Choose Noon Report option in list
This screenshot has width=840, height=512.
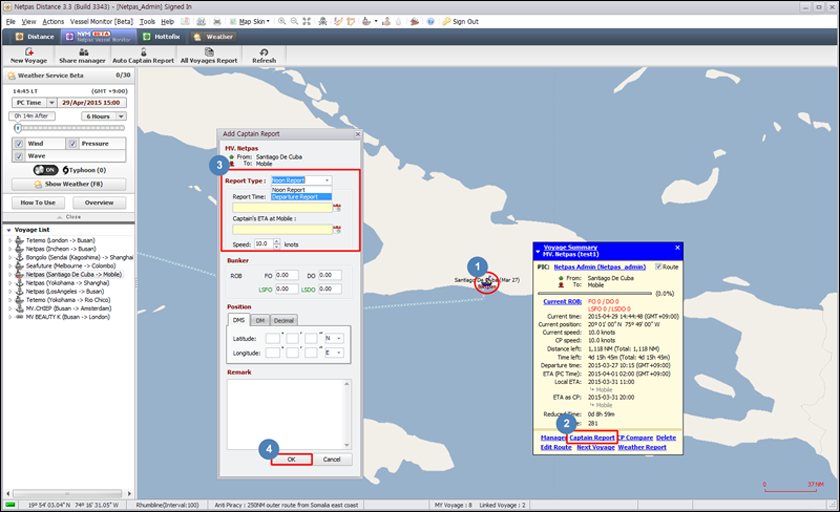301,190
